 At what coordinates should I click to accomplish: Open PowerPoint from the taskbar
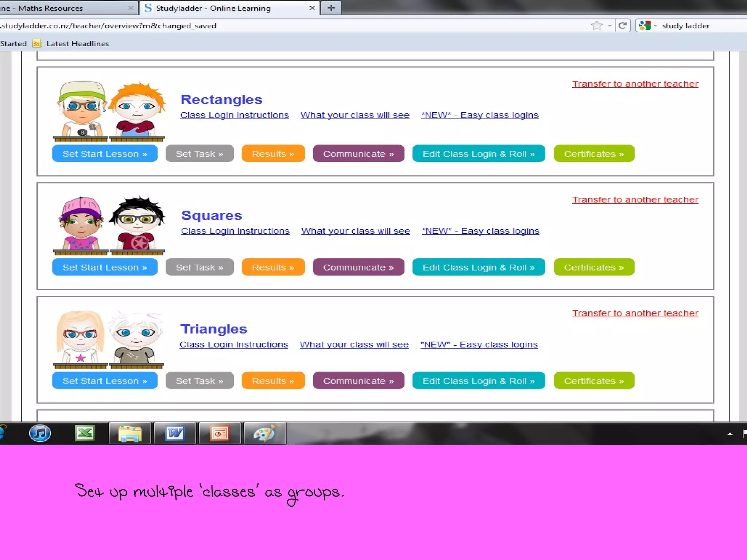(x=220, y=433)
